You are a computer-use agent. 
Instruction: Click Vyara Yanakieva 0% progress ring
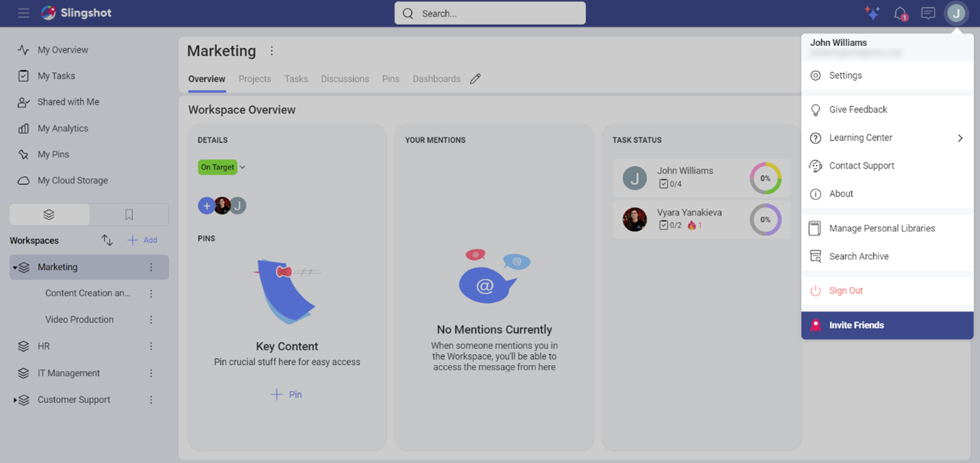[765, 220]
